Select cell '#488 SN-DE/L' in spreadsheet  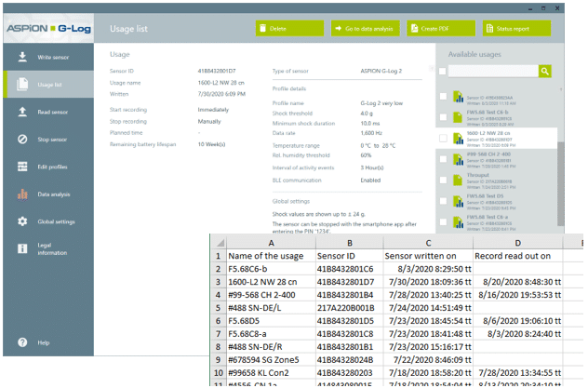(271, 308)
